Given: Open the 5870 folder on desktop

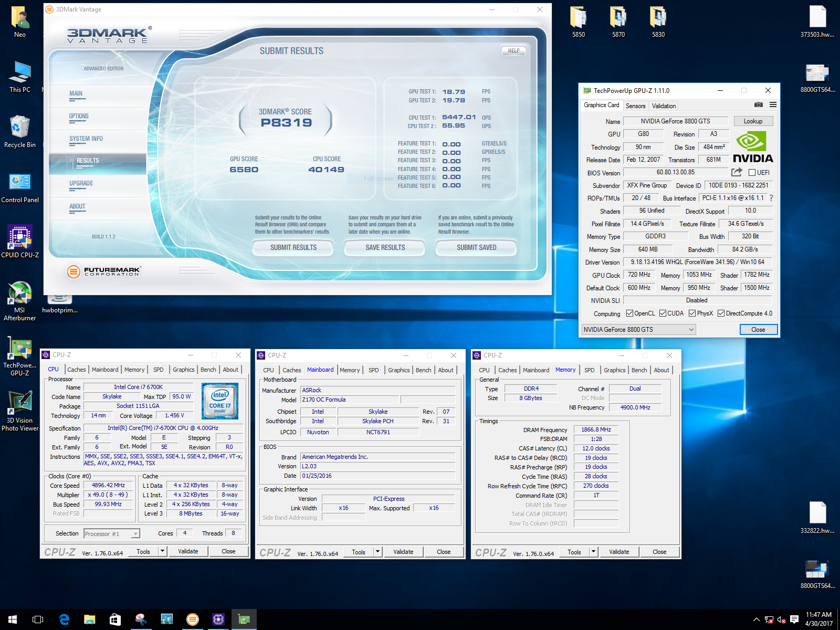Looking at the screenshot, I should pyautogui.click(x=618, y=22).
